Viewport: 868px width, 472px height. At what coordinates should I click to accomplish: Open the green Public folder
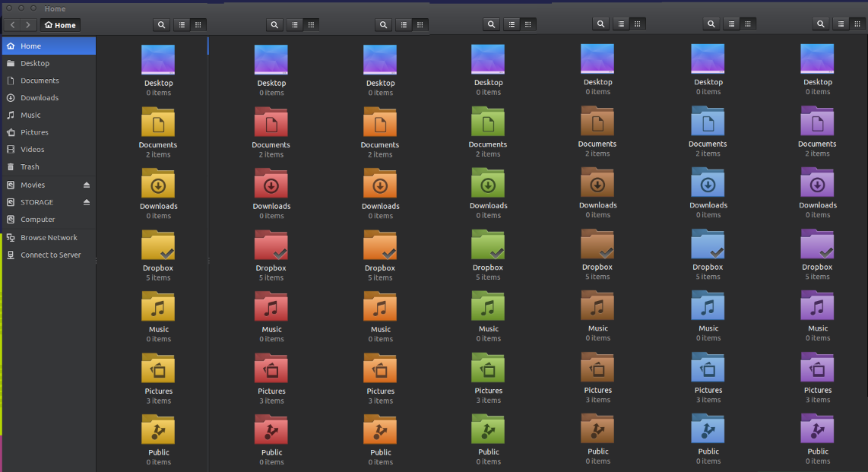488,429
